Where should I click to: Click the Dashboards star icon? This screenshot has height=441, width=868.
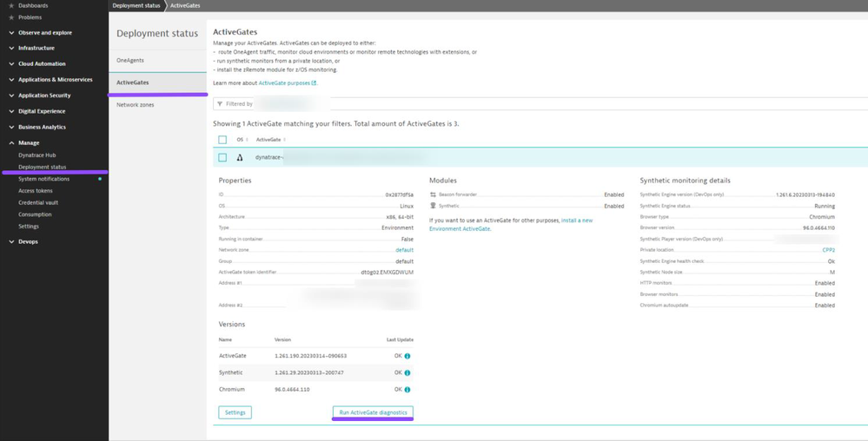(10, 6)
